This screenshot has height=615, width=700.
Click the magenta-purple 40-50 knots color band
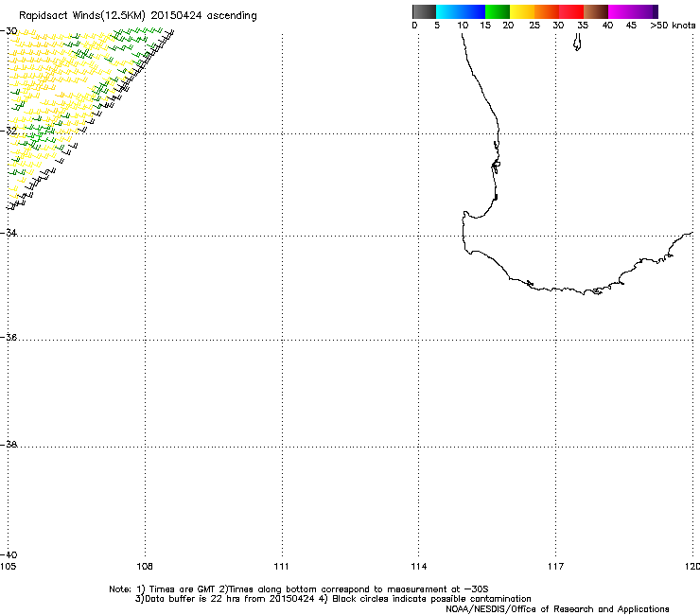633,11
